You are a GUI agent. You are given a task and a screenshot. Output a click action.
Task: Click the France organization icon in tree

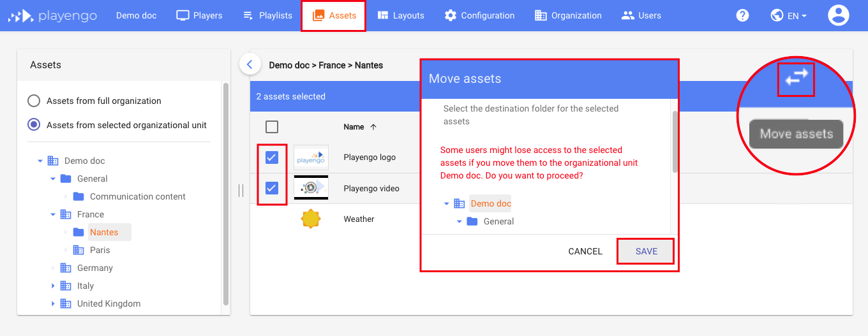click(x=66, y=214)
